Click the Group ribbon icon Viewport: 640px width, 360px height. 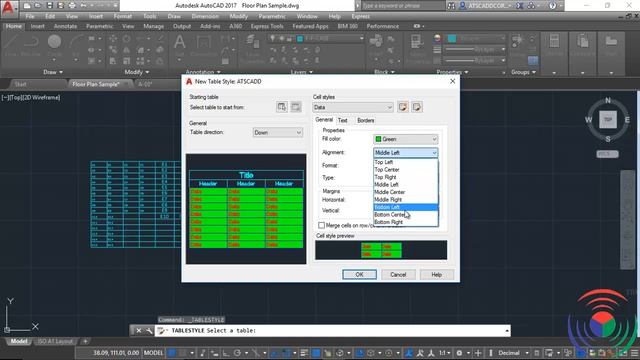[x=518, y=41]
